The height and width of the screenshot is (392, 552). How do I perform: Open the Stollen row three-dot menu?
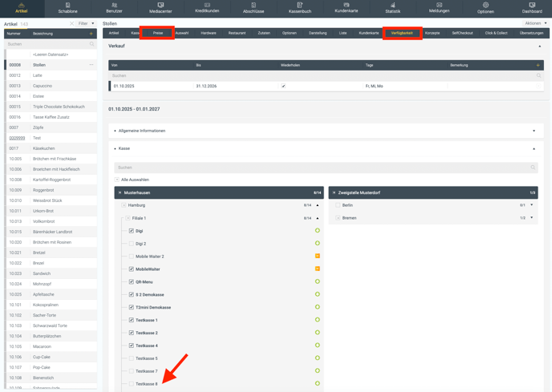tap(91, 65)
